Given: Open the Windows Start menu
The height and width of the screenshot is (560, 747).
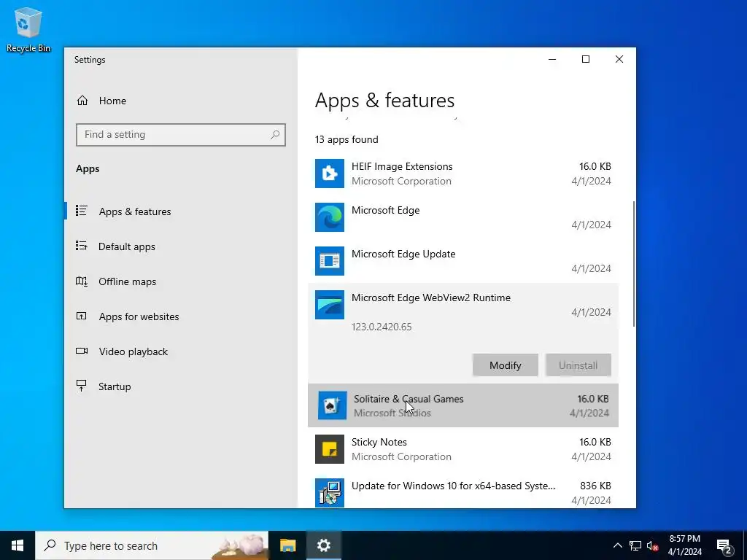Looking at the screenshot, I should pos(18,545).
